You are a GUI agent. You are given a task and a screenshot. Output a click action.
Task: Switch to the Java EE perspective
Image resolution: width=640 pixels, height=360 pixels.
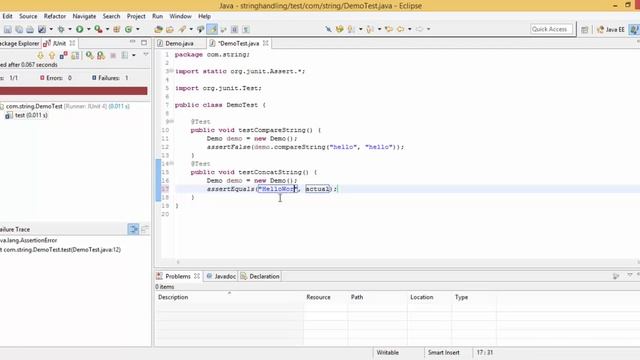611,29
